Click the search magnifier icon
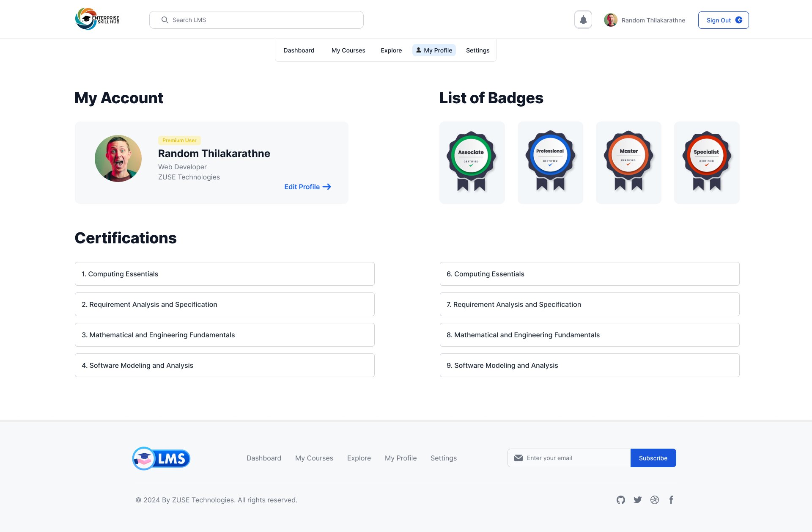Screen dimensions: 812x532 [x=165, y=20]
